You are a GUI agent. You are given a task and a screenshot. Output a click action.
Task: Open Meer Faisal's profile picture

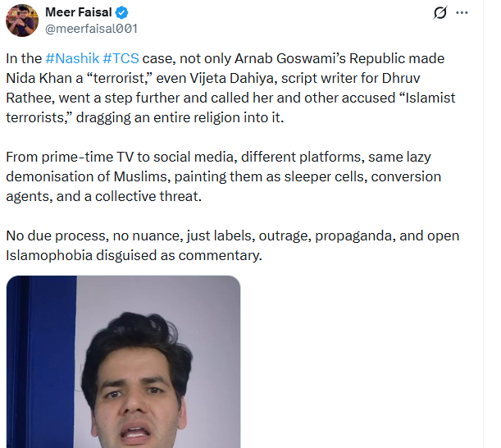click(22, 20)
